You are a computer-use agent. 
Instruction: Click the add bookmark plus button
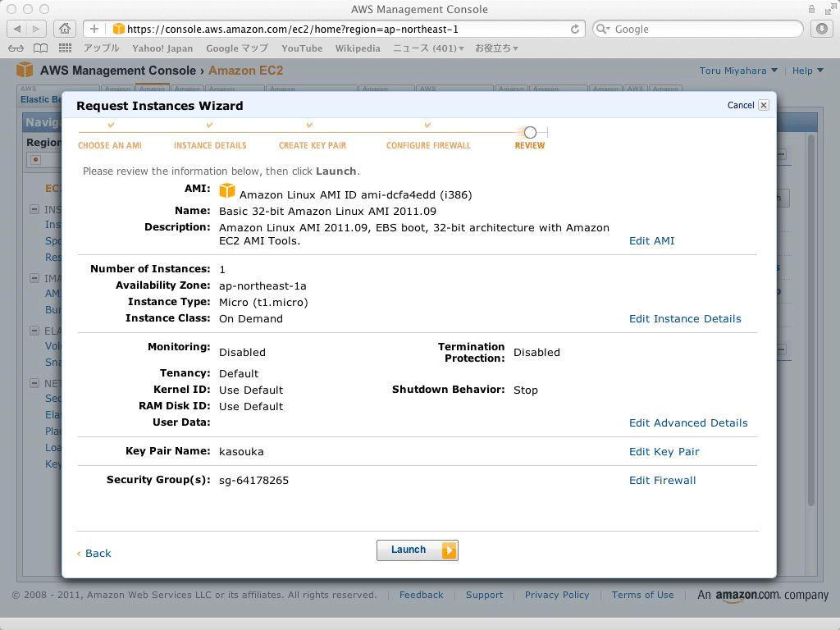coord(94,29)
